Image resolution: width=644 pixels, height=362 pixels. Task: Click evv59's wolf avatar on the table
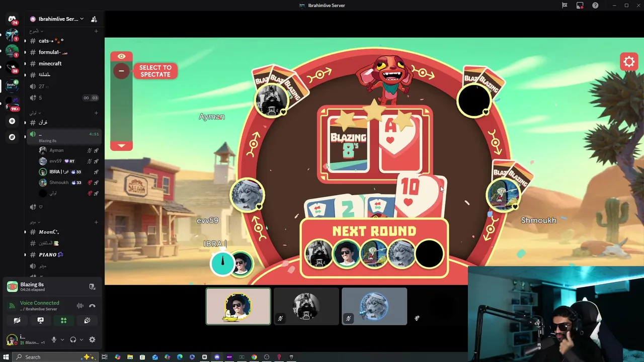(x=247, y=195)
